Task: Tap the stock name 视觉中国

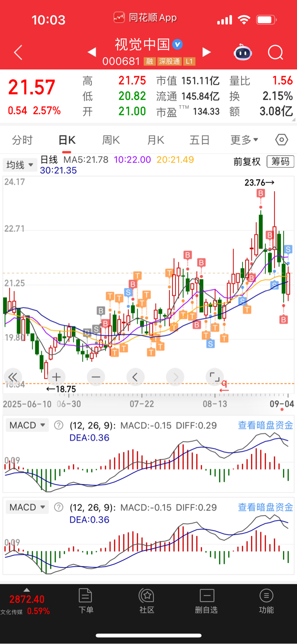Action: click(142, 45)
